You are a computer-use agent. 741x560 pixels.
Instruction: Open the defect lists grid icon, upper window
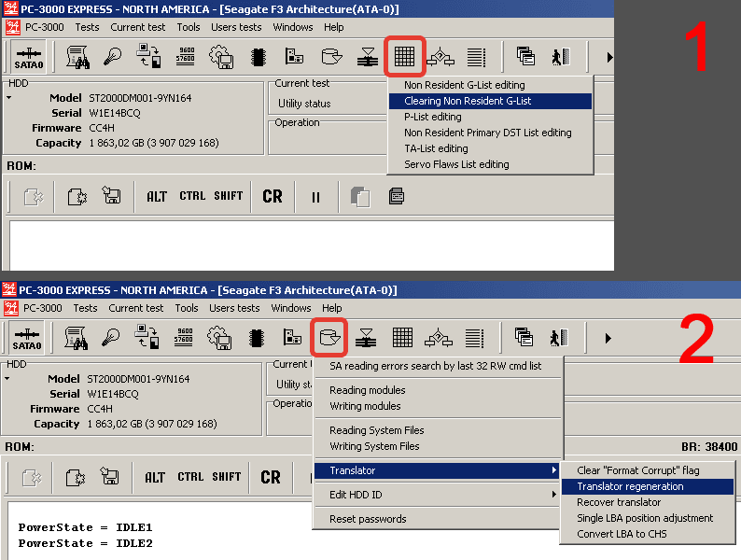404,57
